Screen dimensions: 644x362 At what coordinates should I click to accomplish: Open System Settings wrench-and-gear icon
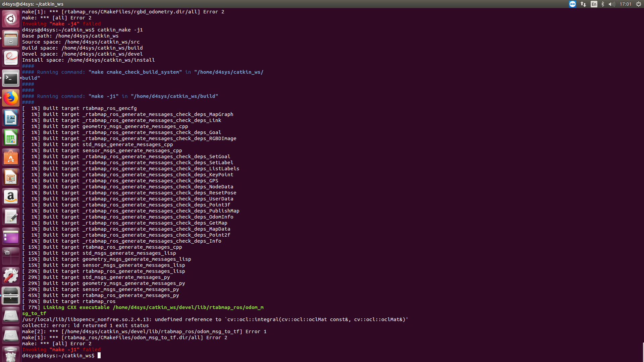coord(11,276)
